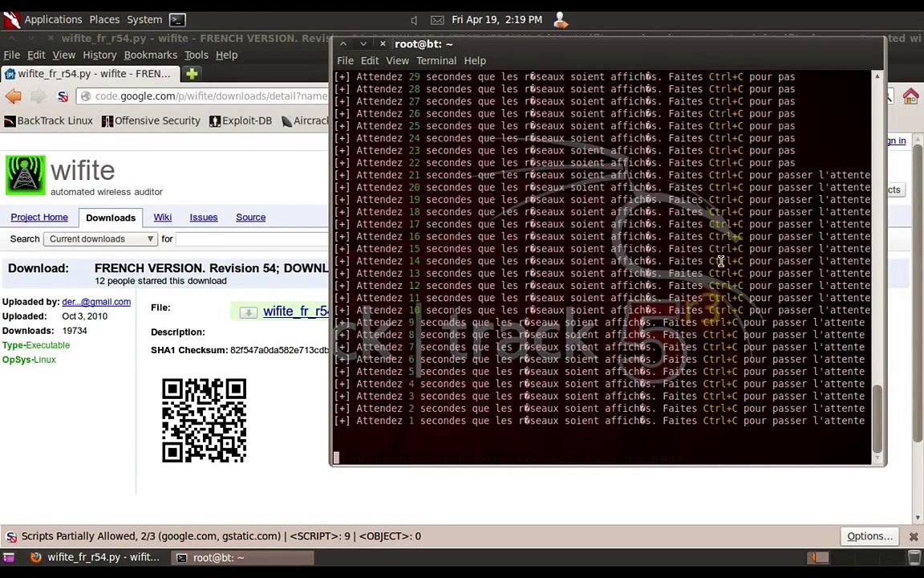Viewport: 924px width, 578px height.
Task: Open Firefox Tools menu
Action: point(197,55)
